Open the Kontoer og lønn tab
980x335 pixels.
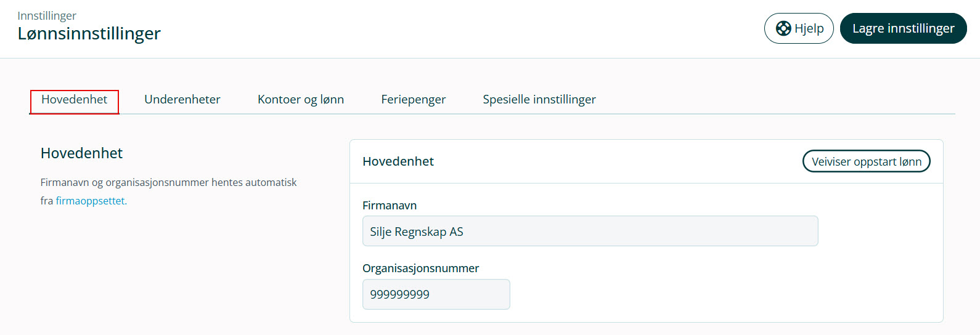click(x=301, y=100)
